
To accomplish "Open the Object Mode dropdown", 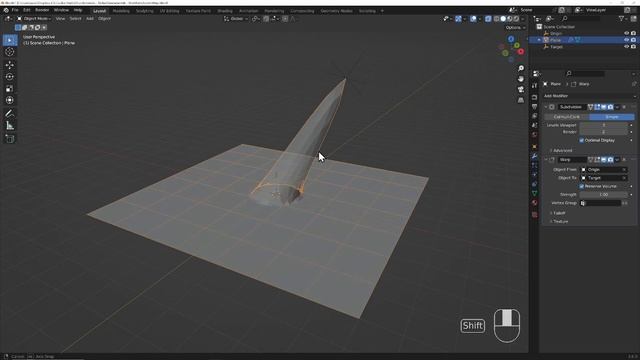I will coord(34,19).
